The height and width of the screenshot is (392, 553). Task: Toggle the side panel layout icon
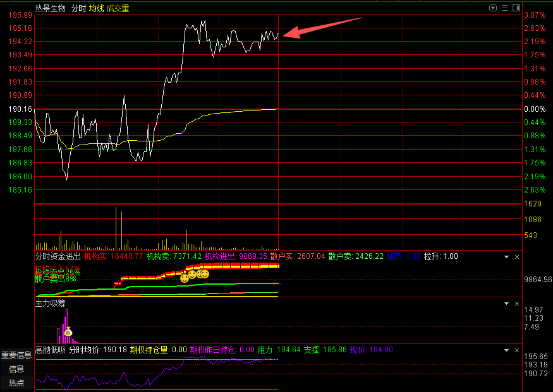pyautogui.click(x=516, y=8)
